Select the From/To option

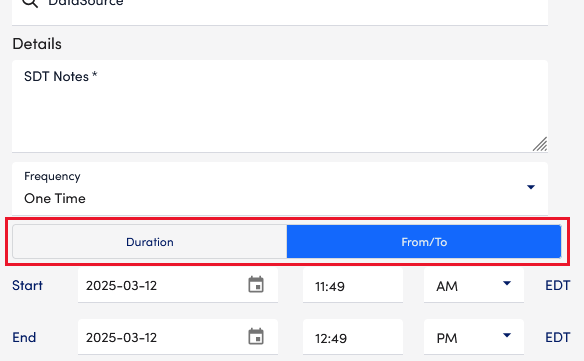[424, 242]
